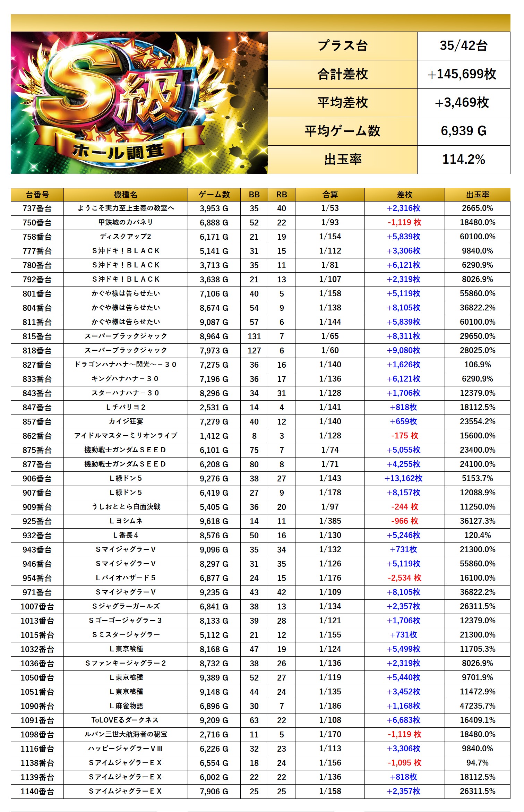Image resolution: width=524 pixels, height=812 pixels.
Task: Select the ルパン三世大航海者の秘宝 machine name
Action: pyautogui.click(x=126, y=734)
